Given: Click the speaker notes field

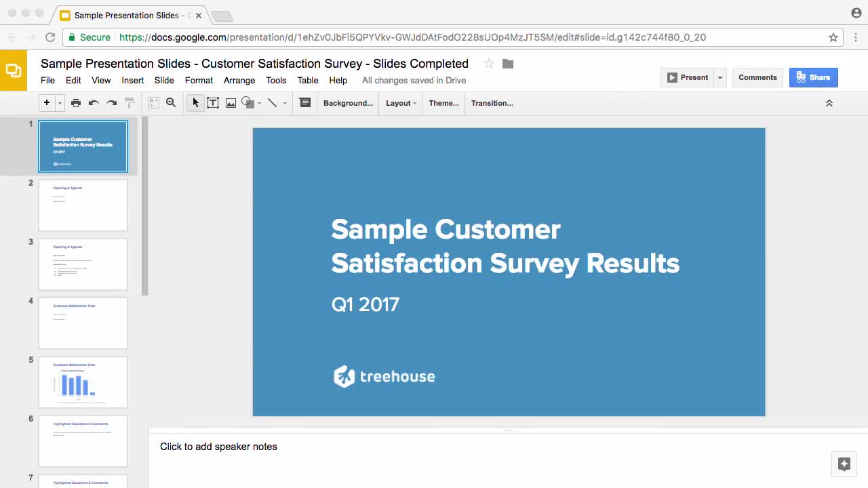Looking at the screenshot, I should [x=218, y=447].
